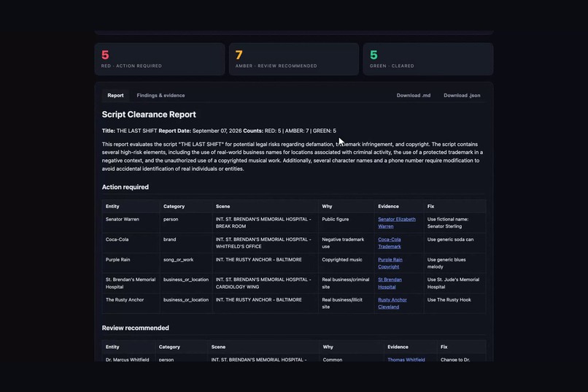Click the Senator Sterling fix cell
Viewport: 588px width, 392px height.
tap(455, 223)
